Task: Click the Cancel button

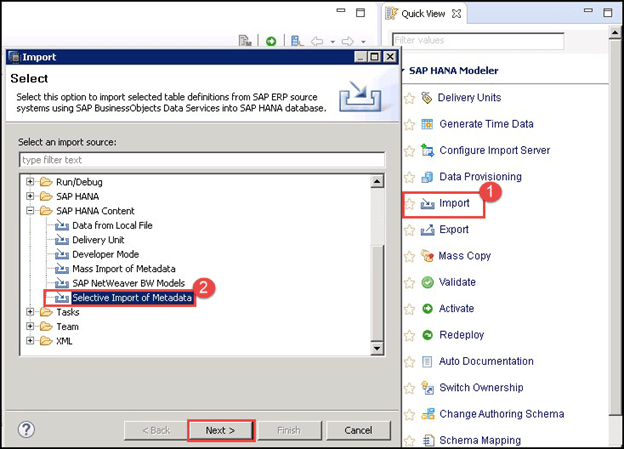Action: (x=357, y=430)
